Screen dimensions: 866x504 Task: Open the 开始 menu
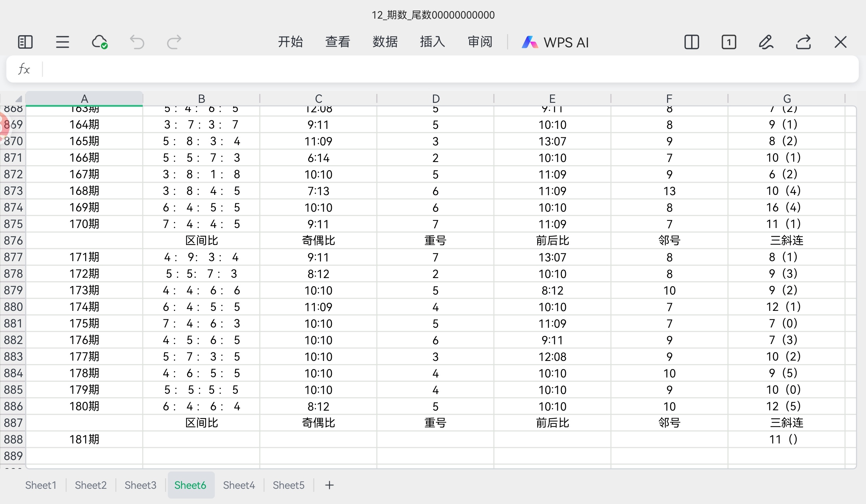[x=290, y=42]
